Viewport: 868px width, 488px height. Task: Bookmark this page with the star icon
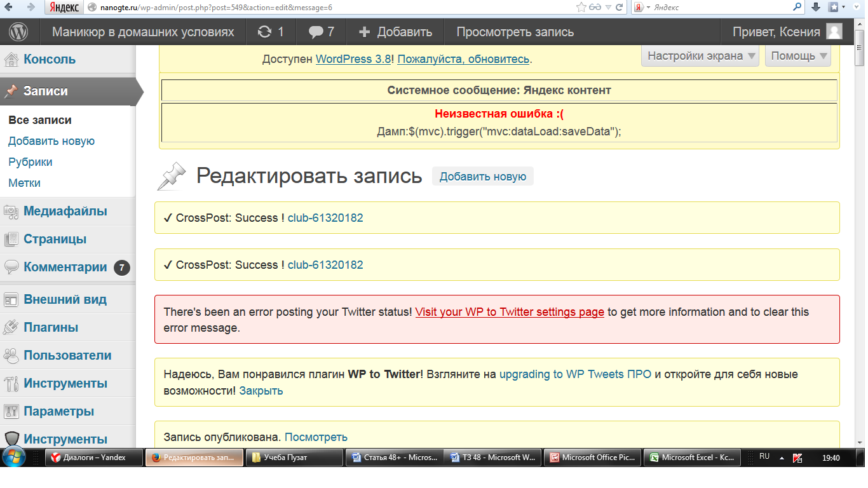581,8
